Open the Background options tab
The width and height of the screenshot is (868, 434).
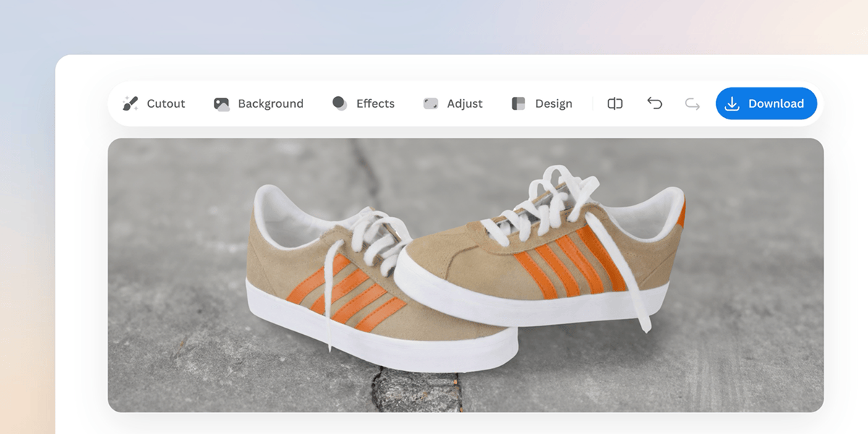271,103
